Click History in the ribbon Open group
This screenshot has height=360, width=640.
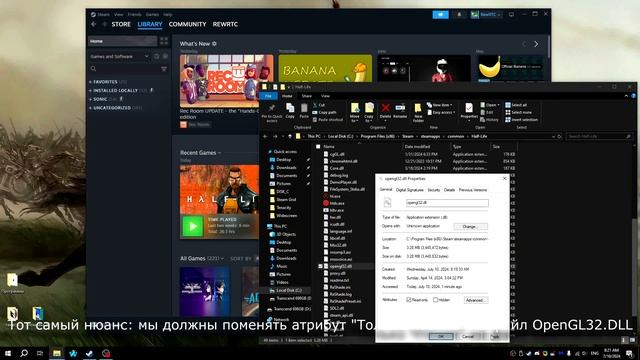click(489, 120)
